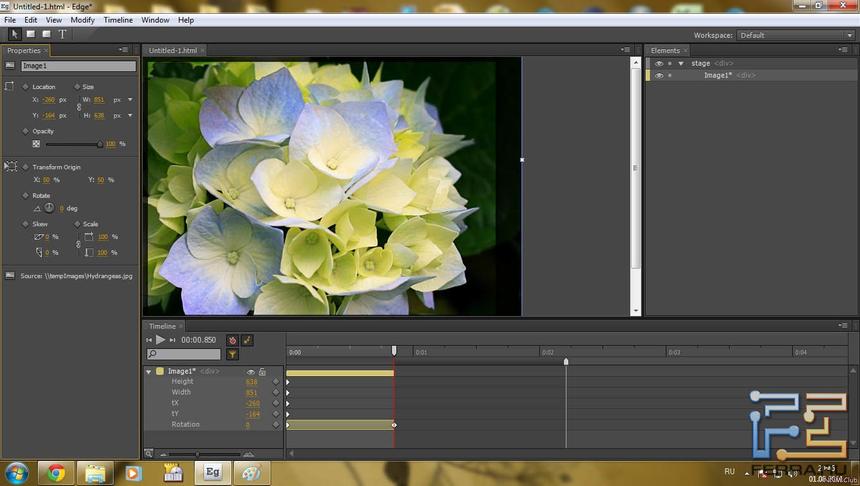
Task: Collapse Image1 properties in Timeline
Action: point(149,371)
